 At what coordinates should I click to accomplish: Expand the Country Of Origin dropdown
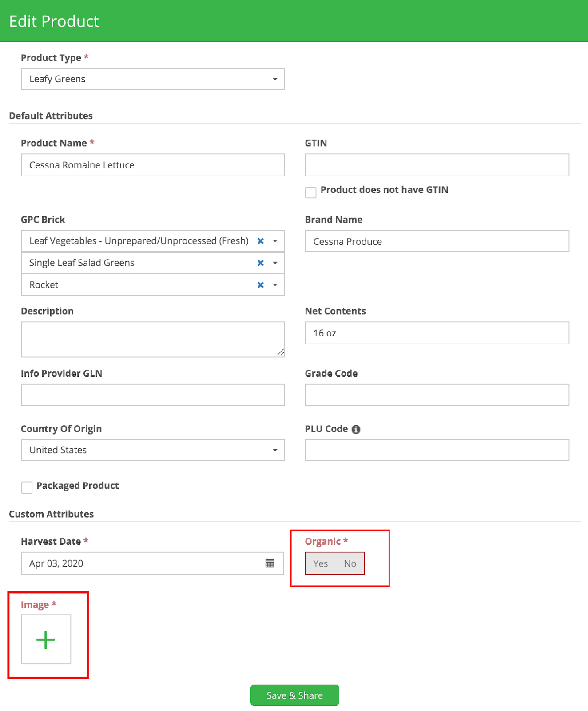[x=153, y=450]
